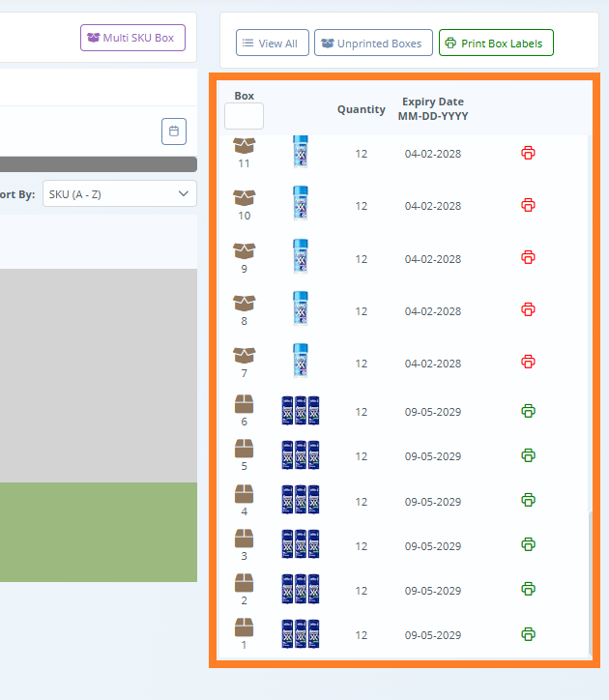Open the calendar date picker icon
The height and width of the screenshot is (700, 609).
click(x=174, y=131)
